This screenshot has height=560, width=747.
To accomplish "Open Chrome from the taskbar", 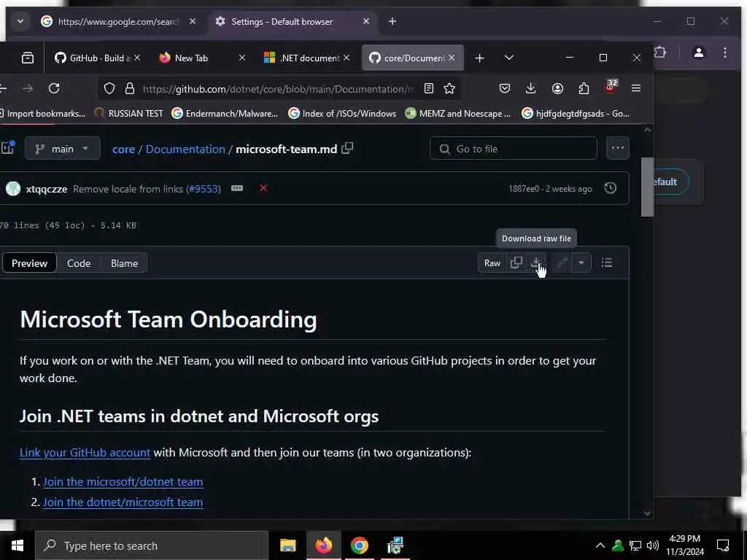I will click(359, 545).
